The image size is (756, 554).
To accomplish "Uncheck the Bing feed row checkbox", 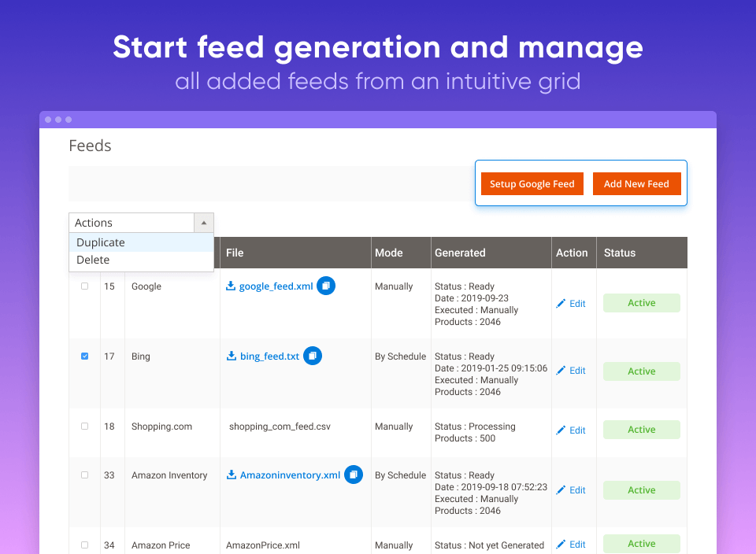I will [84, 356].
